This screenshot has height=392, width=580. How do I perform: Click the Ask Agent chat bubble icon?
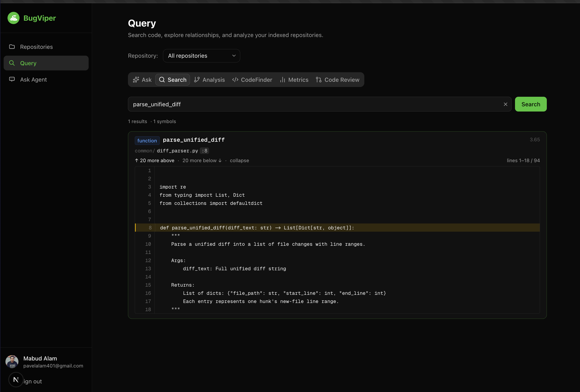12,79
